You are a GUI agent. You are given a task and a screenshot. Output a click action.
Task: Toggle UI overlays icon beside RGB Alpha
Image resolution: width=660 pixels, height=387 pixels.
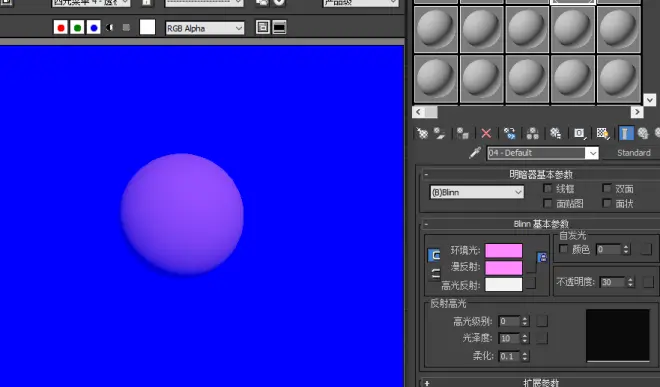[263, 27]
